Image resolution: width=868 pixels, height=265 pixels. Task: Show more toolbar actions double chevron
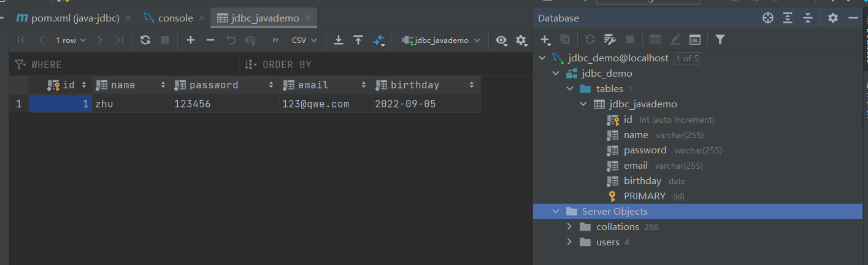click(275, 40)
